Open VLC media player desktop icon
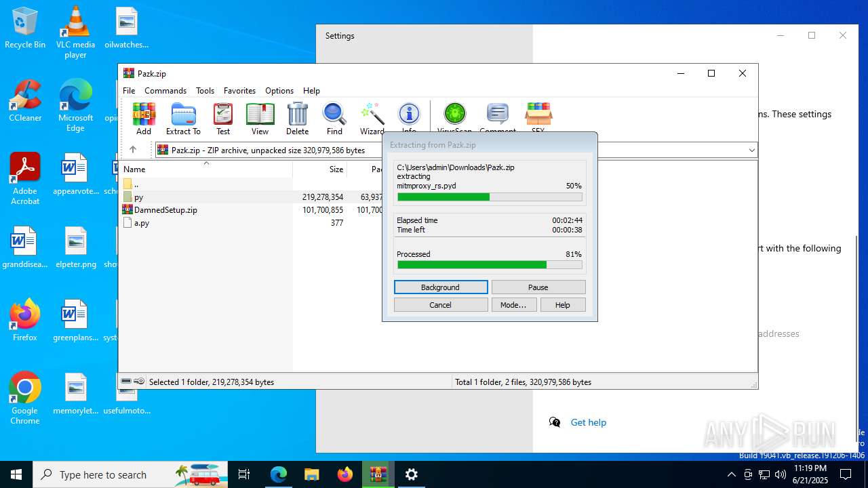The image size is (868, 488). [75, 32]
